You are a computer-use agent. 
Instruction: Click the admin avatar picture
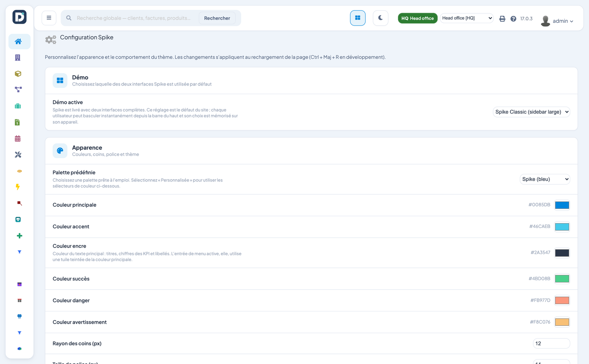coord(545,21)
